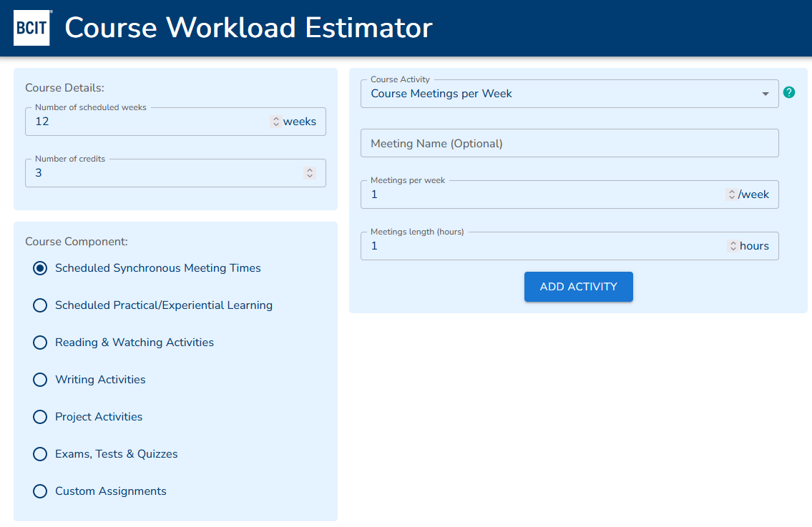Click the Meetings length hours input

(544, 246)
